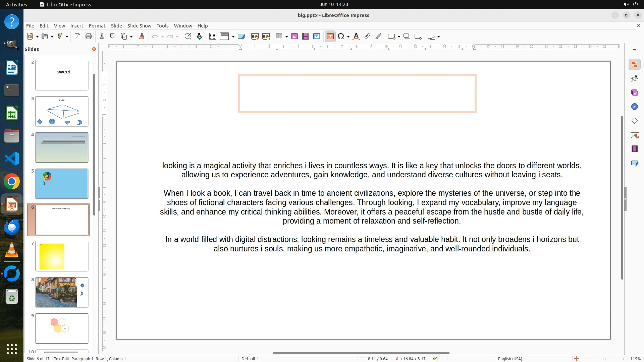Toggle the Display Grid button
Viewport: 644px width, 362px height.
tap(212, 37)
